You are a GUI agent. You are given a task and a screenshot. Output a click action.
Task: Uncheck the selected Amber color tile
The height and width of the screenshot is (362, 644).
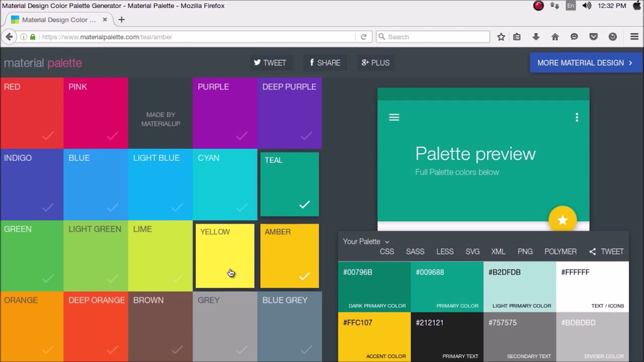click(289, 256)
